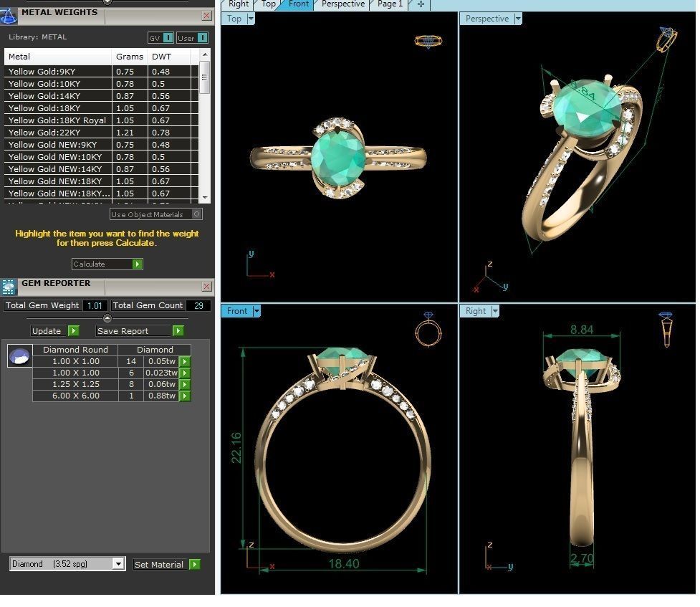Viewport: 700px width, 607px height.
Task: Open Perspective viewport dropdown menu
Action: click(x=518, y=19)
